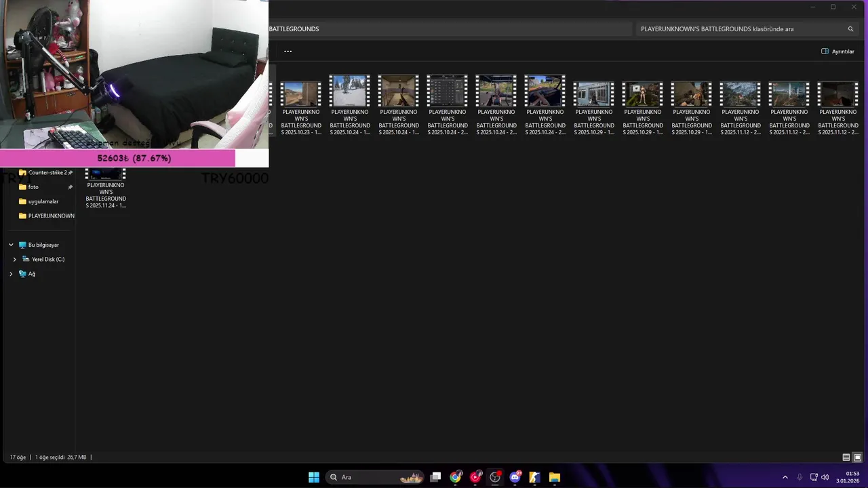The height and width of the screenshot is (488, 868).
Task: Click the magnifier icon in folder search
Action: point(850,29)
